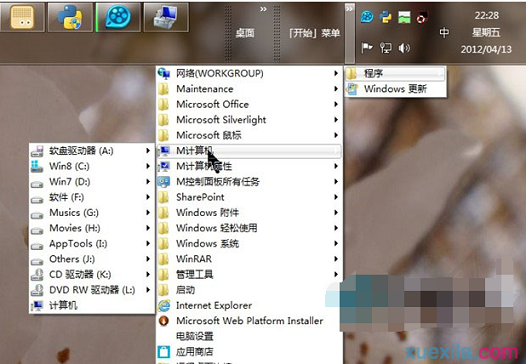This screenshot has width=526, height=364.
Task: Expand the Win7 (D:) submenu arrow
Action: (x=148, y=181)
